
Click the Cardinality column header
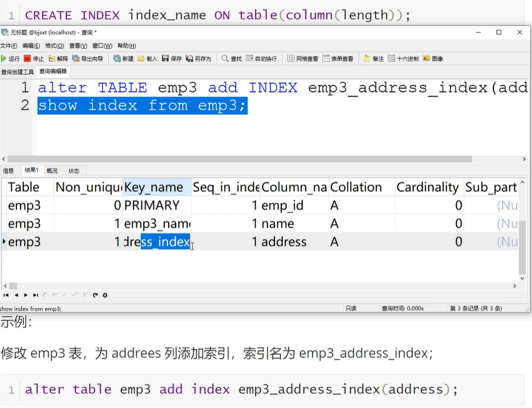430,187
